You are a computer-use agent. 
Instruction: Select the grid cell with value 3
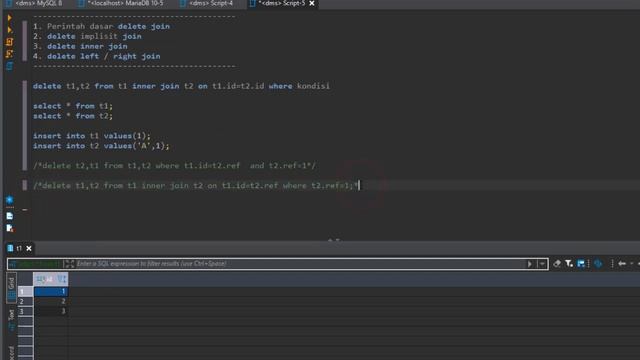pyautogui.click(x=51, y=311)
